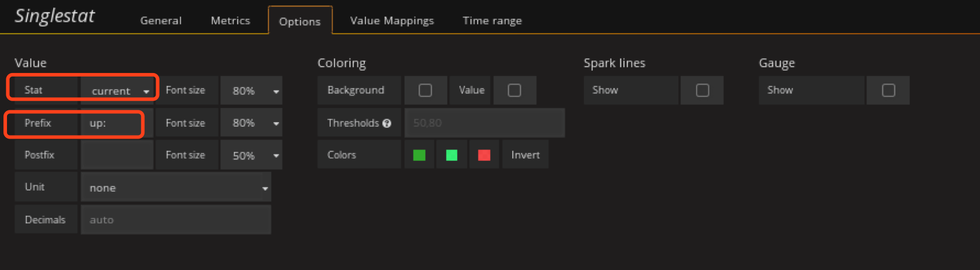Open the Stat font size 80% dropdown

point(251,91)
